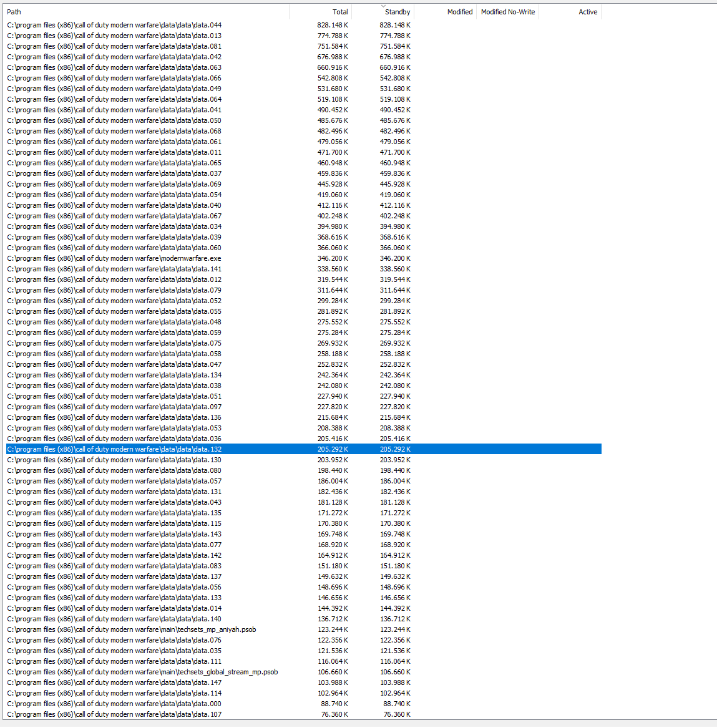Screen dimensions: 717x728
Task: Select the data.130 file row
Action: click(x=304, y=460)
